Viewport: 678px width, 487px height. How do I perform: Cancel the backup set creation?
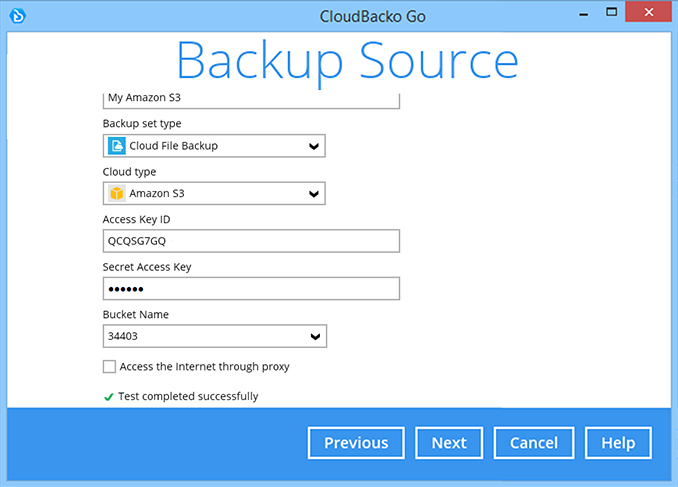(534, 443)
